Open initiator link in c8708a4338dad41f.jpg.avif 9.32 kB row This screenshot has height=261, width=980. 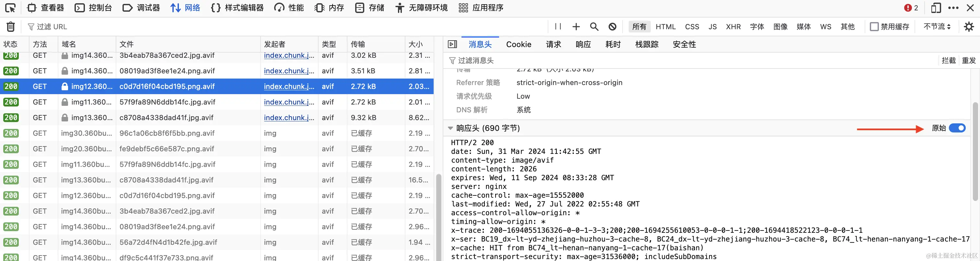pyautogui.click(x=289, y=118)
